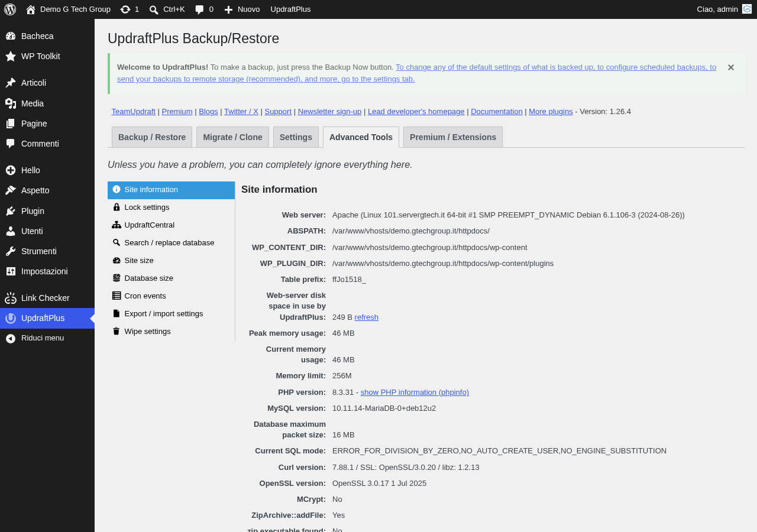
Task: Open Bacheca dashboard icon
Action: (11, 36)
